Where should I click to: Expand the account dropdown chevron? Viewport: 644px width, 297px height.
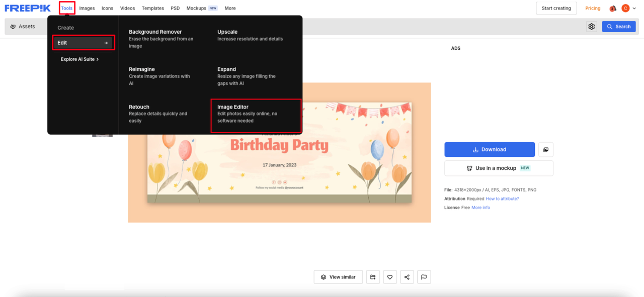click(634, 8)
